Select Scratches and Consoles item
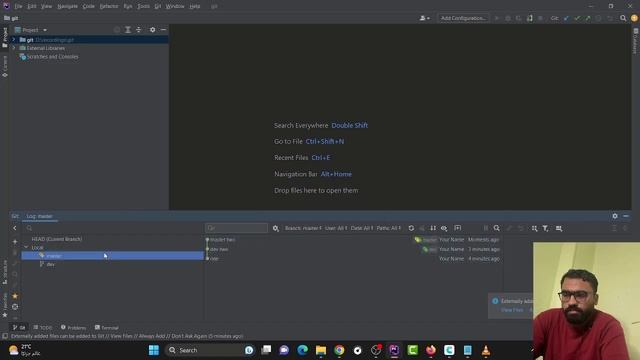 click(53, 57)
